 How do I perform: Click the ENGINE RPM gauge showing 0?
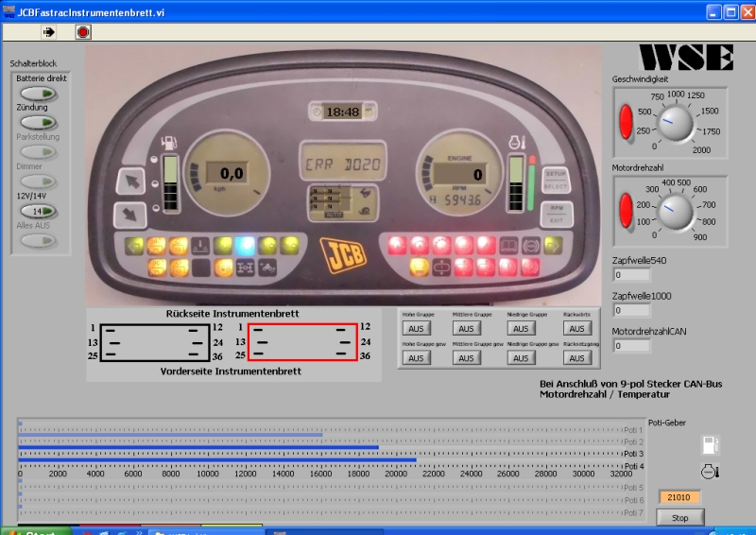(x=459, y=174)
